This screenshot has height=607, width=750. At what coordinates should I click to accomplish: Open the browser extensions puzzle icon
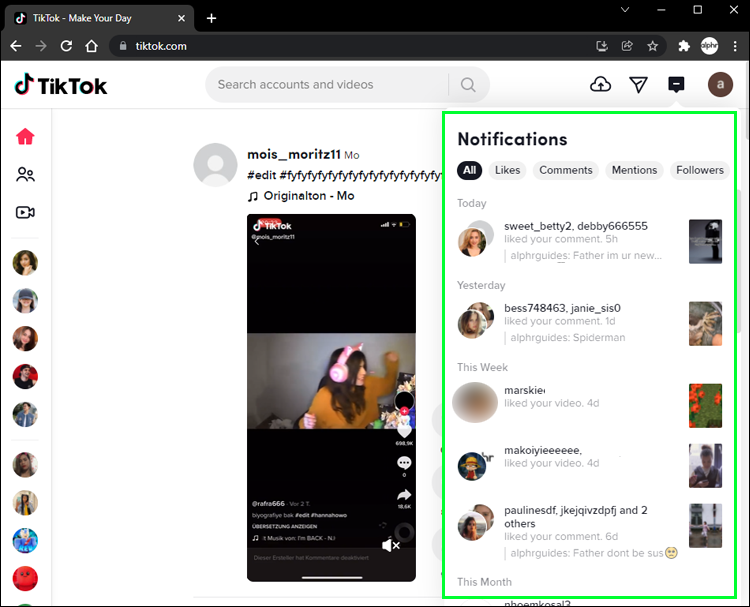pyautogui.click(x=684, y=46)
